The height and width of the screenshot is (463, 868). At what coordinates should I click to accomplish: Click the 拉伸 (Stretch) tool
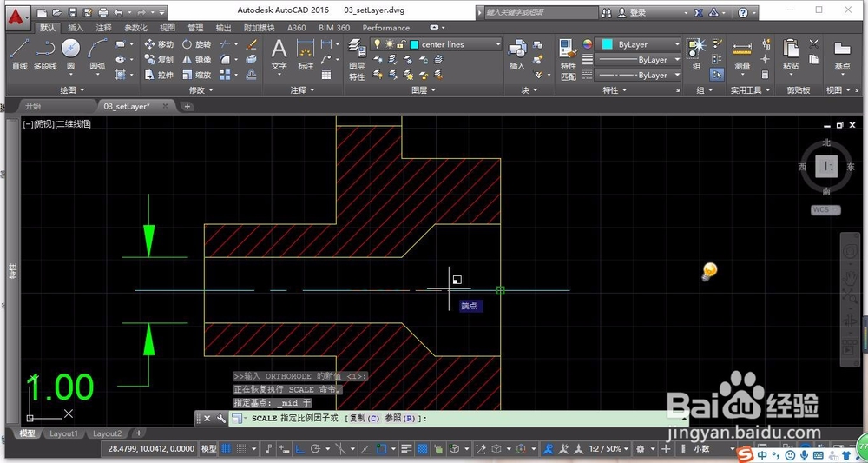159,75
